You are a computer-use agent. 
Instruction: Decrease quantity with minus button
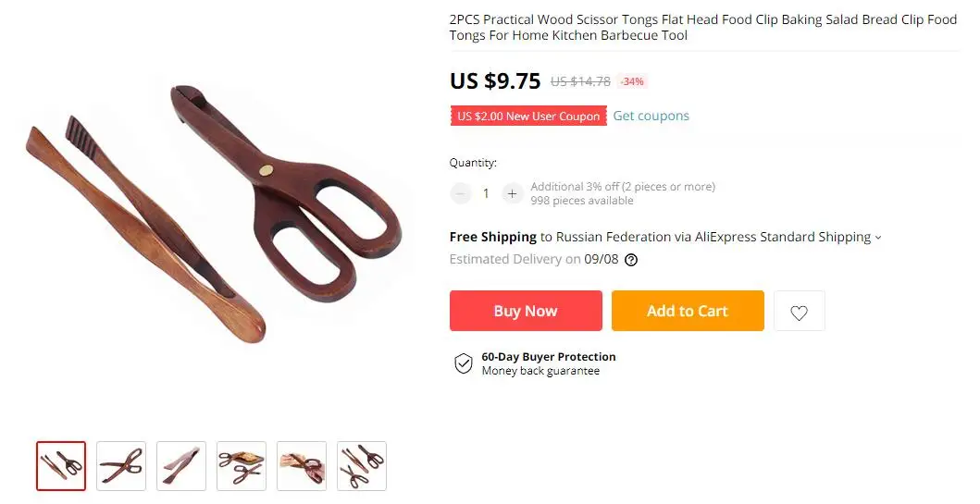(x=461, y=193)
